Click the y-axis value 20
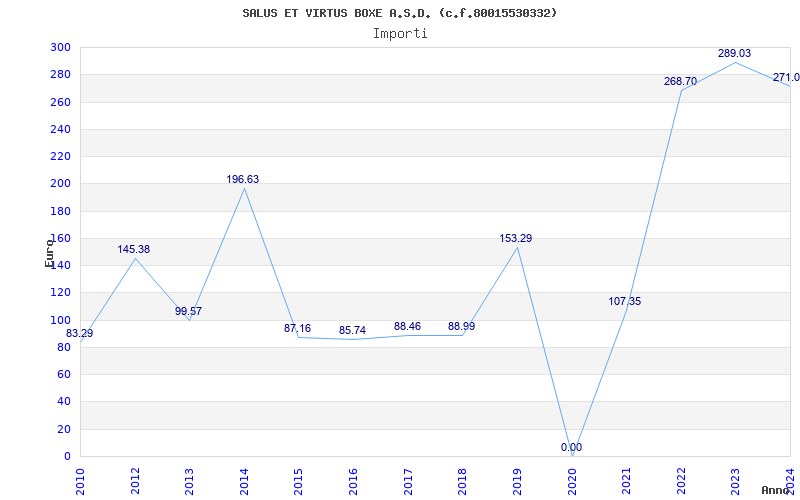 tap(64, 429)
